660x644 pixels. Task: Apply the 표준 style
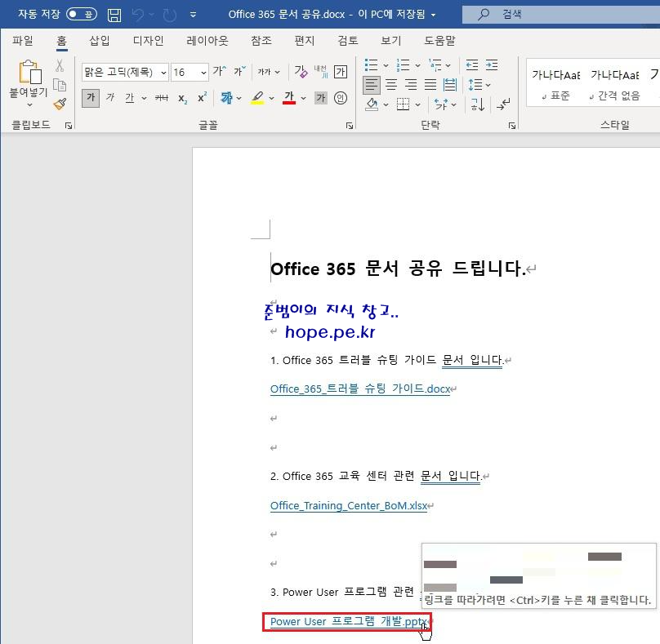[555, 84]
